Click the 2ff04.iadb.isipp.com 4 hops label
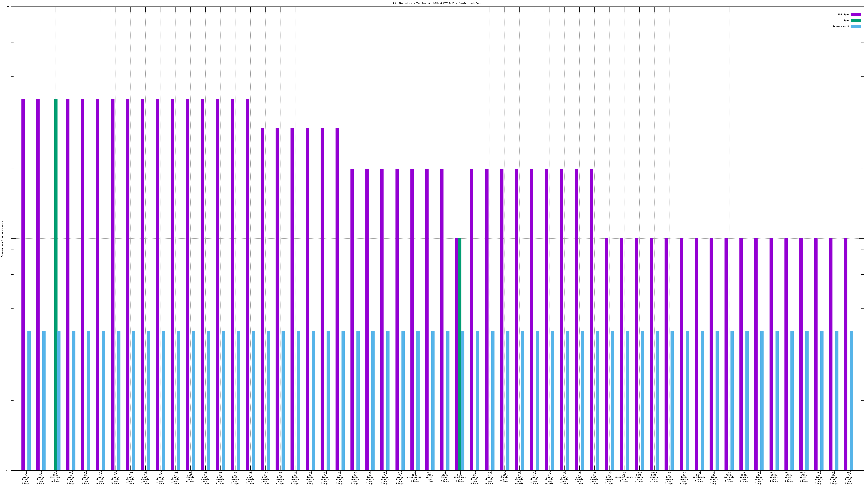 (639, 477)
